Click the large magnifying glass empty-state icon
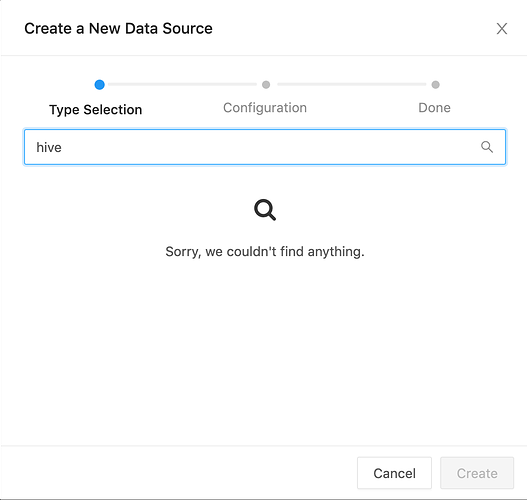Viewport: 527px width, 500px height. [x=265, y=210]
